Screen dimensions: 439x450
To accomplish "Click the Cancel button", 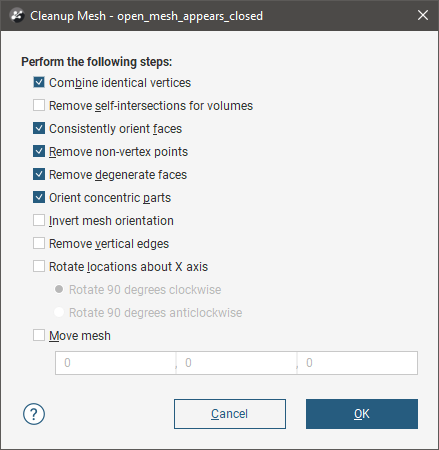I will (230, 414).
